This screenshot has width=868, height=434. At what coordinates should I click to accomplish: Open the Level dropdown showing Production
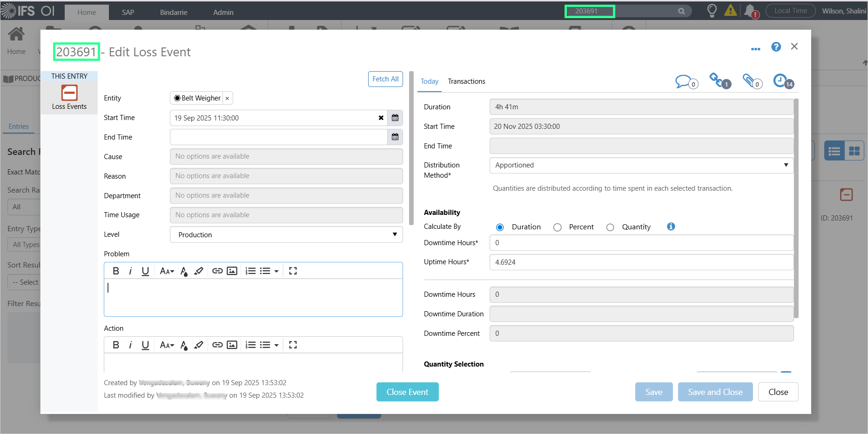[x=286, y=235]
